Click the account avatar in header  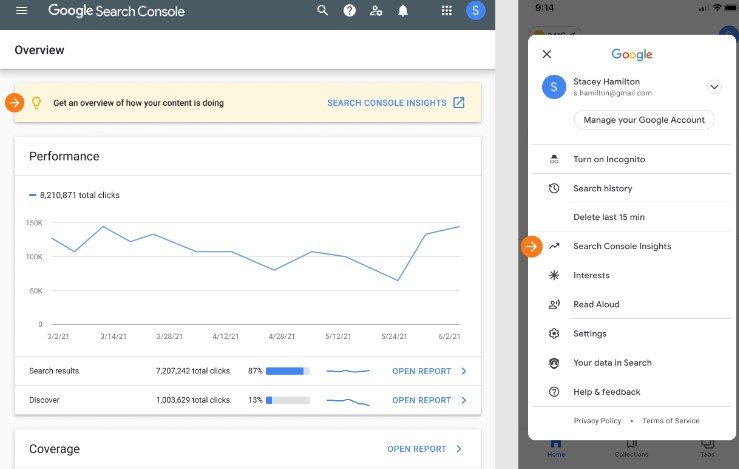pyautogui.click(x=475, y=11)
